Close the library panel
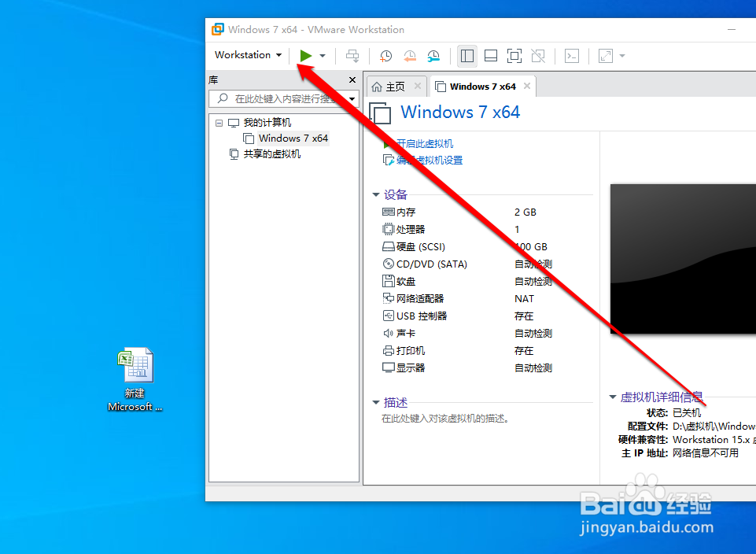 tap(352, 80)
